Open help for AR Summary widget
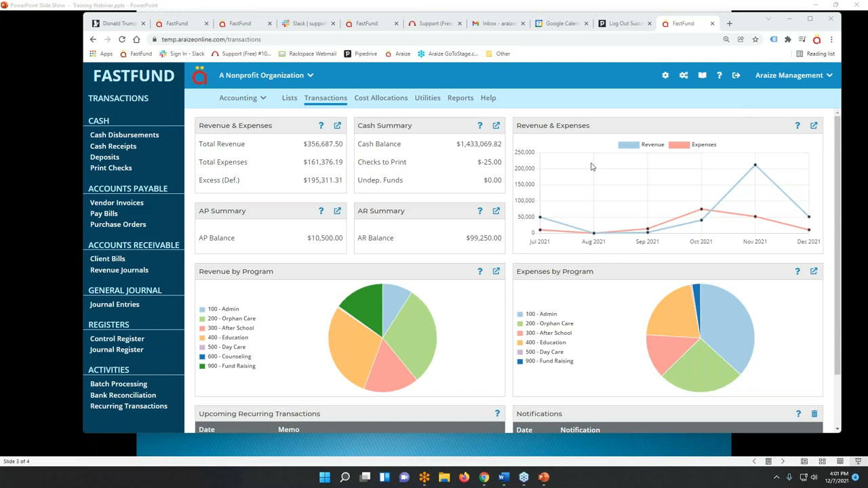The width and height of the screenshot is (868, 488). click(480, 211)
